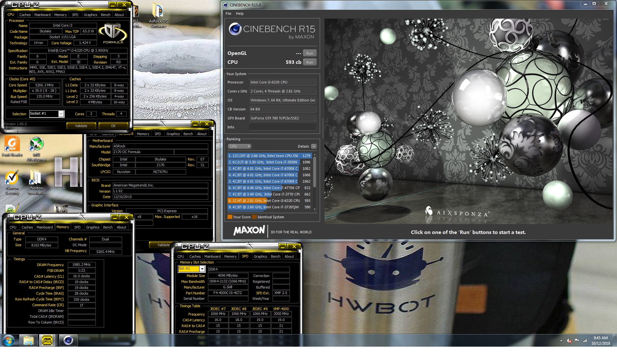Open Memory tab in SPD CPU-Z window
The width and height of the screenshot is (617, 364).
230,256
